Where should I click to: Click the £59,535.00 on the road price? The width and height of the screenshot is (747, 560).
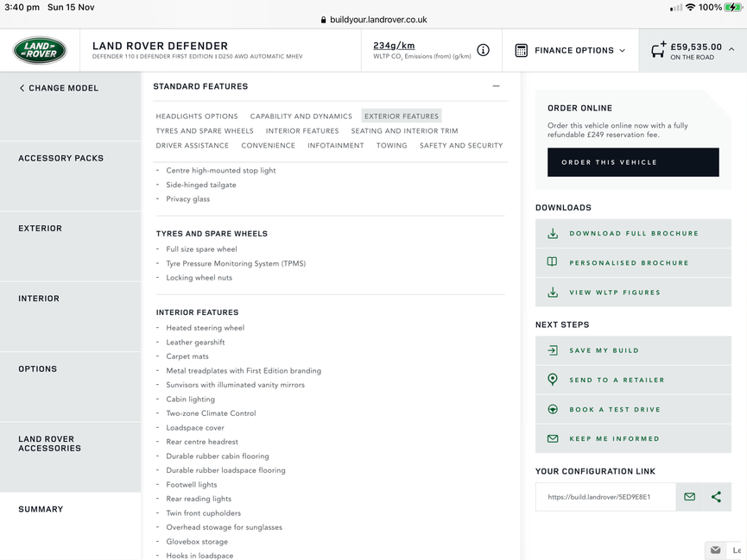click(x=696, y=47)
